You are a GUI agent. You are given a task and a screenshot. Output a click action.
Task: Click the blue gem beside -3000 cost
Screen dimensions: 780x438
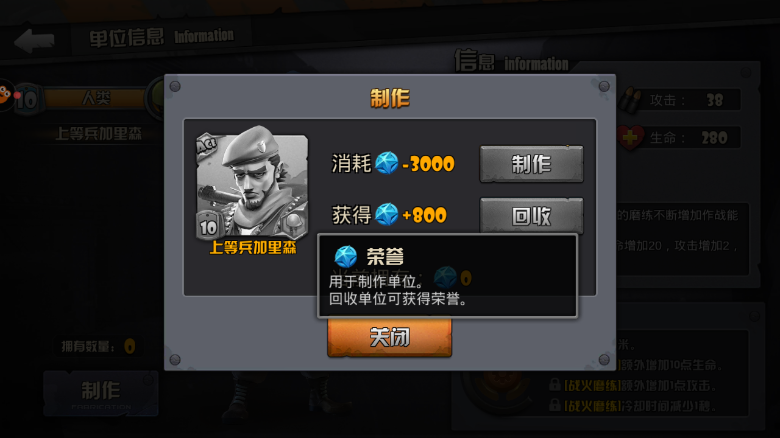(387, 163)
